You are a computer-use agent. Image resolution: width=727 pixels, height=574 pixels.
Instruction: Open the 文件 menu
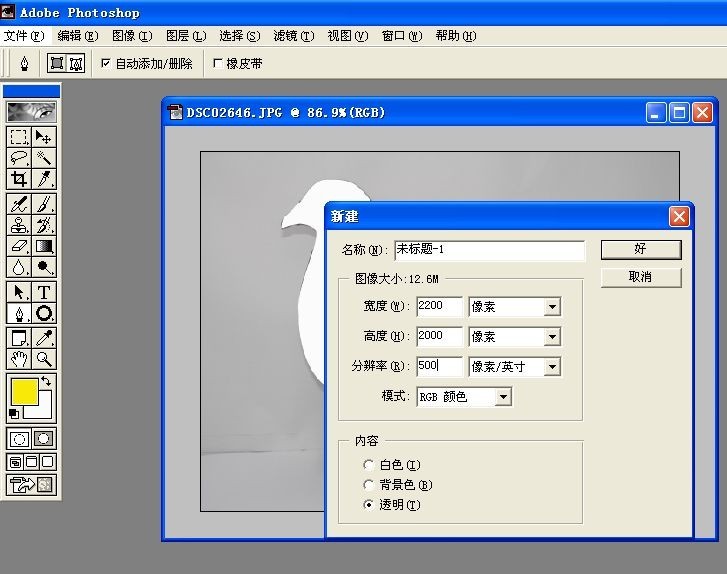[x=24, y=36]
